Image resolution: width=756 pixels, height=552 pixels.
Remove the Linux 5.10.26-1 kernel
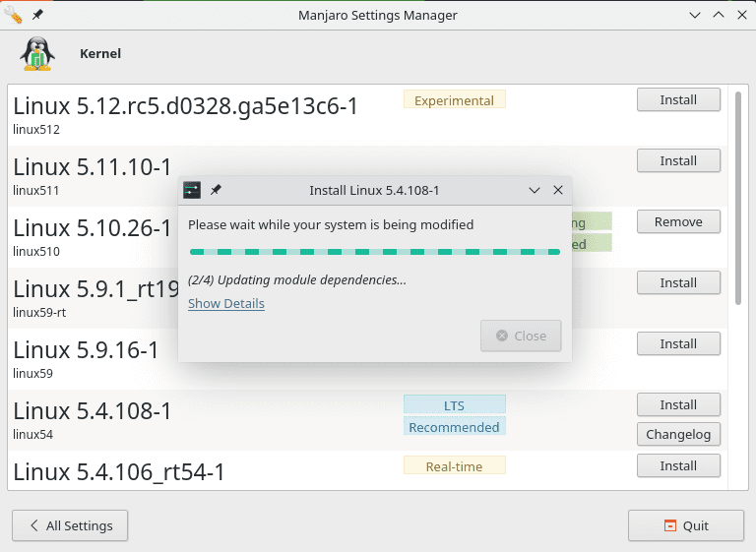678,221
